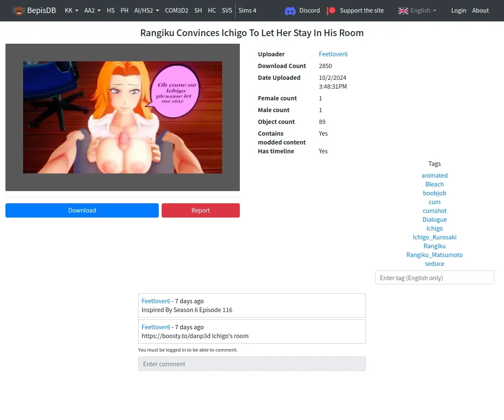This screenshot has height=420, width=504.
Task: Click the Male count label
Action: pos(274,110)
